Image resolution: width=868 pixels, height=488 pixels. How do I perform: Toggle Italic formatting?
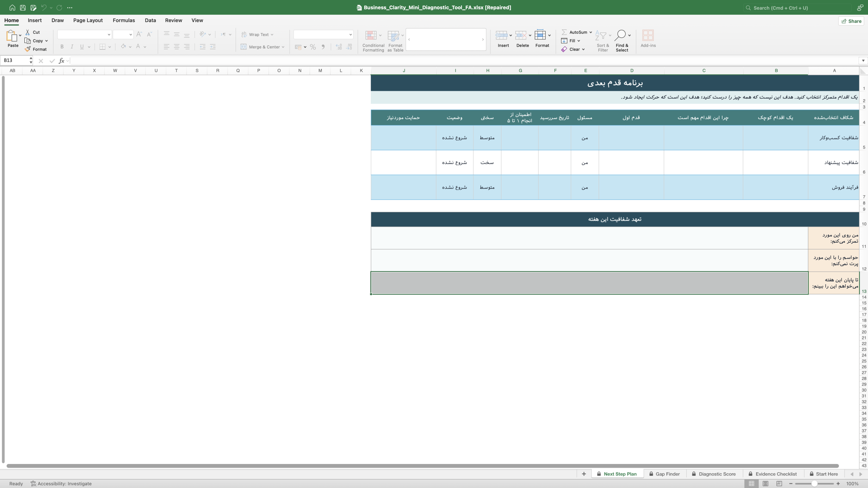pyautogui.click(x=72, y=47)
